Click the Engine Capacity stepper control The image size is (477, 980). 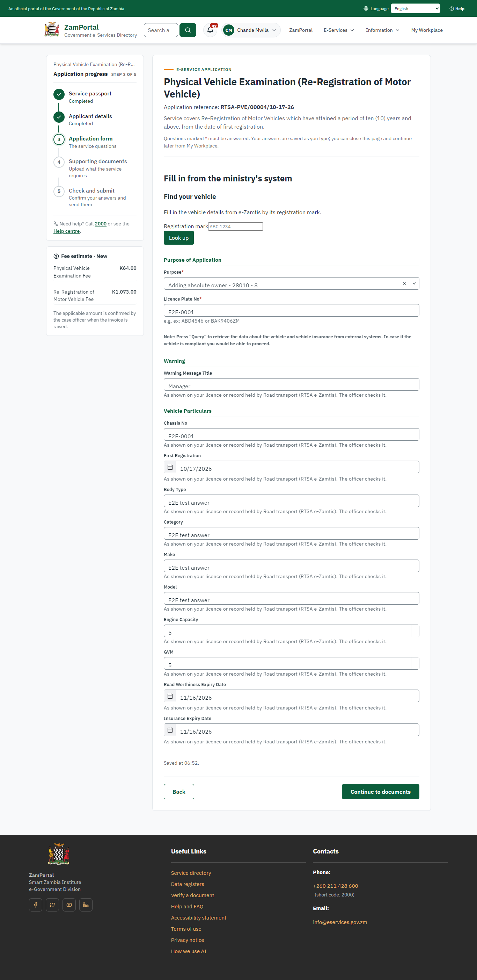pos(415,631)
